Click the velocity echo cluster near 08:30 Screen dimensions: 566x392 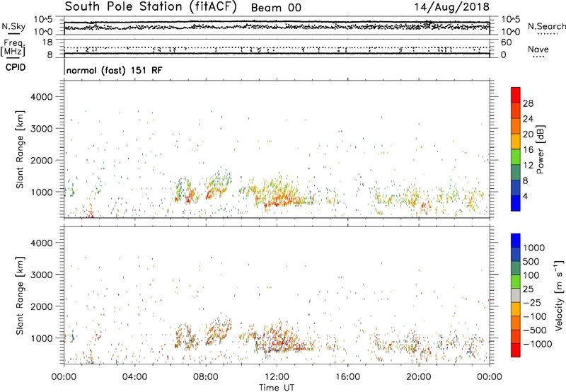219,332
